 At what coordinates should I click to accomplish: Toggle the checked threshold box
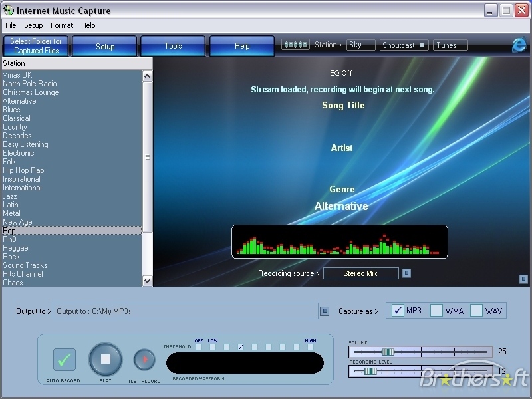tap(241, 346)
